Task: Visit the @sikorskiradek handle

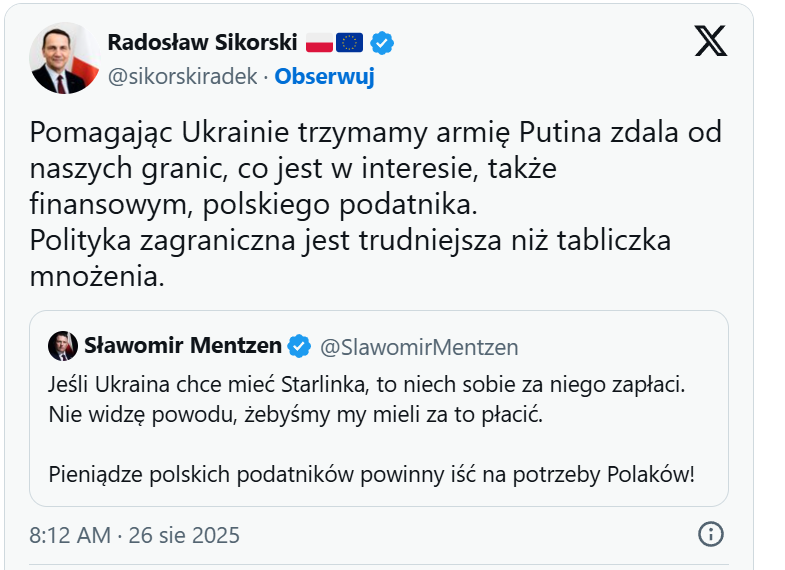Action: (x=183, y=77)
